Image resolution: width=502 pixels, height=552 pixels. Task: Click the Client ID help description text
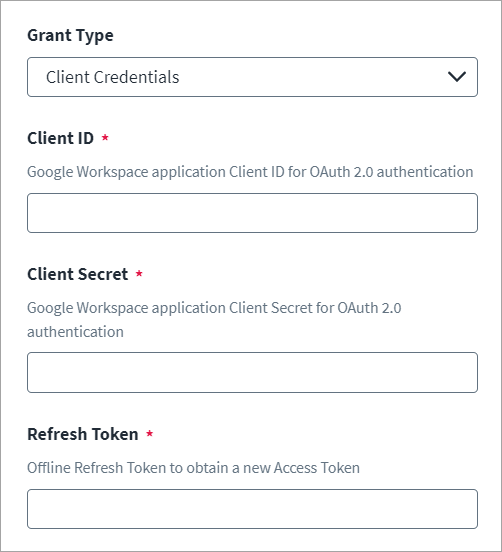250,172
